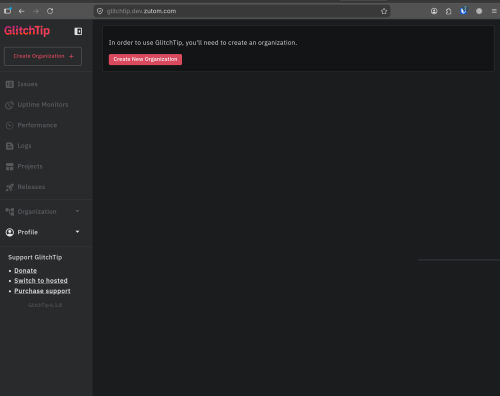
Task: Click the tab overview icon at top left
Action: [x=8, y=11]
